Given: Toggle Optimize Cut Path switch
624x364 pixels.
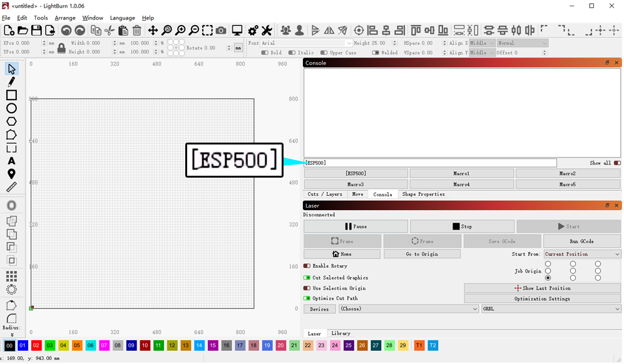Looking at the screenshot, I should [x=307, y=298].
